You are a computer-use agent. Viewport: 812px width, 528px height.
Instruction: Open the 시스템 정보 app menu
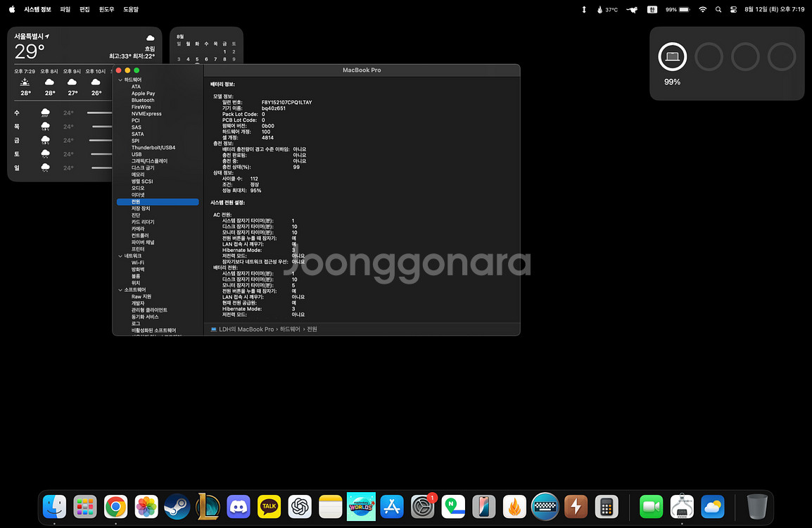37,9
